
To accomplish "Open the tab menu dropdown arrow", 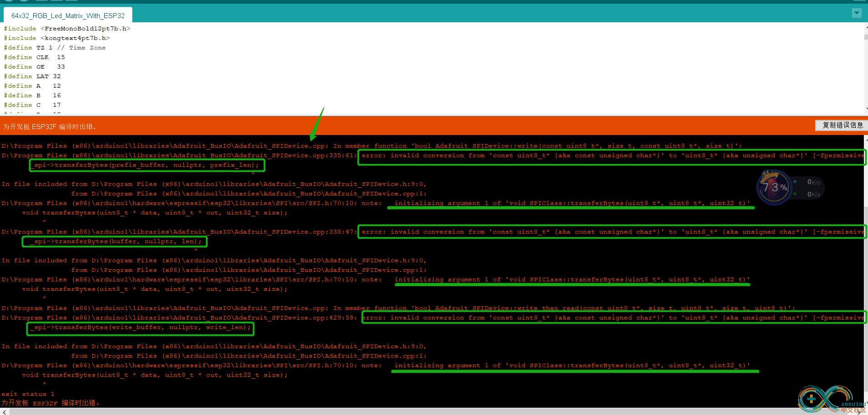I will pyautogui.click(x=857, y=13).
